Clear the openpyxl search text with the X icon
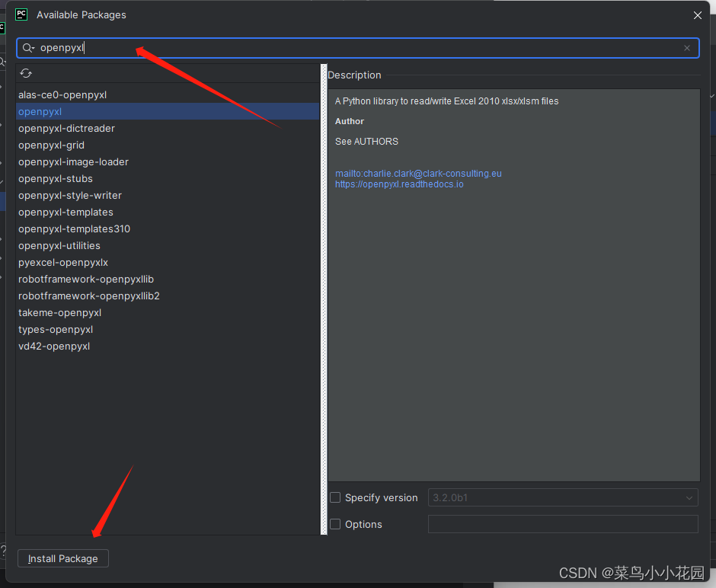This screenshot has height=588, width=716. (x=687, y=48)
